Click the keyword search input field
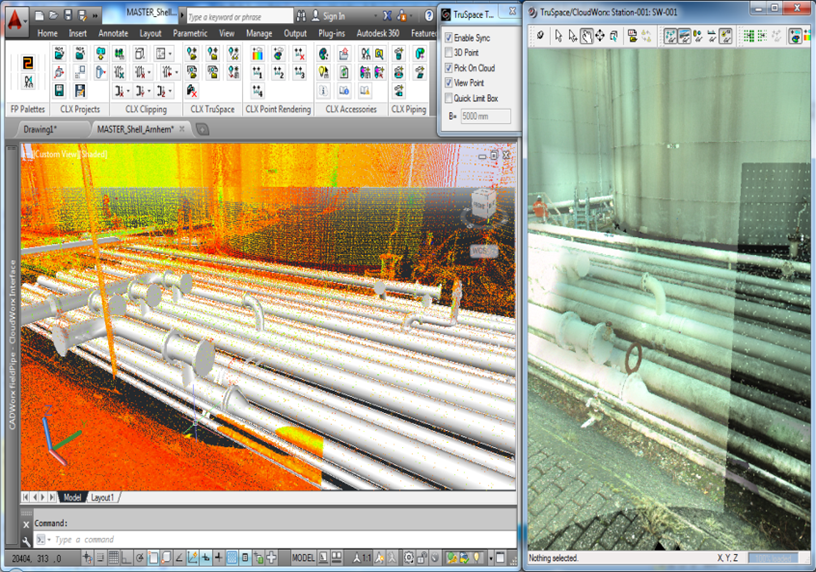The height and width of the screenshot is (572, 816). pyautogui.click(x=239, y=17)
